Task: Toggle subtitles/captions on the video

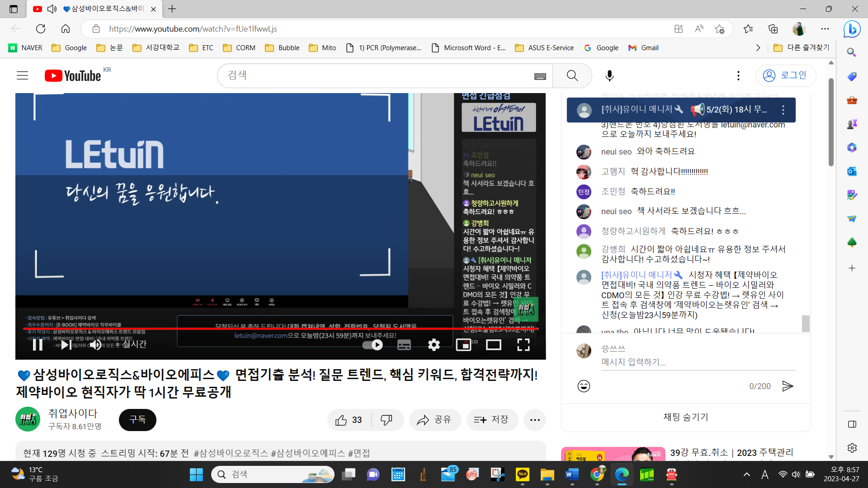Action: point(404,345)
